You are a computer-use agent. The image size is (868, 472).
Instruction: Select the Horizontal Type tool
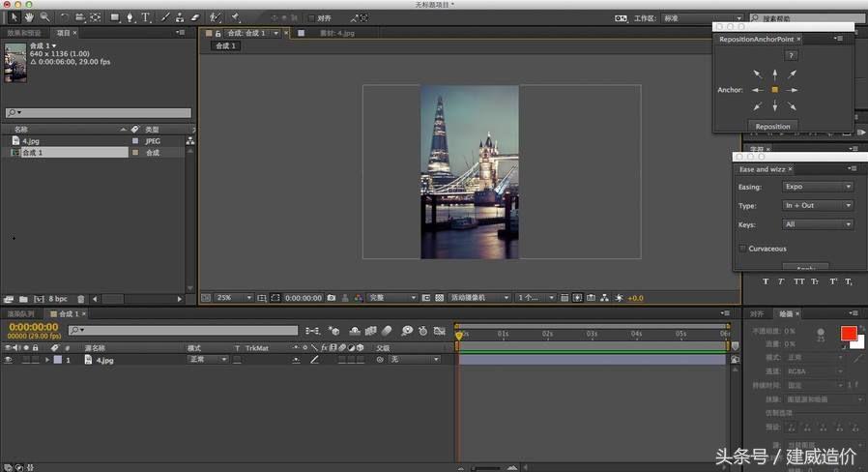[x=146, y=17]
